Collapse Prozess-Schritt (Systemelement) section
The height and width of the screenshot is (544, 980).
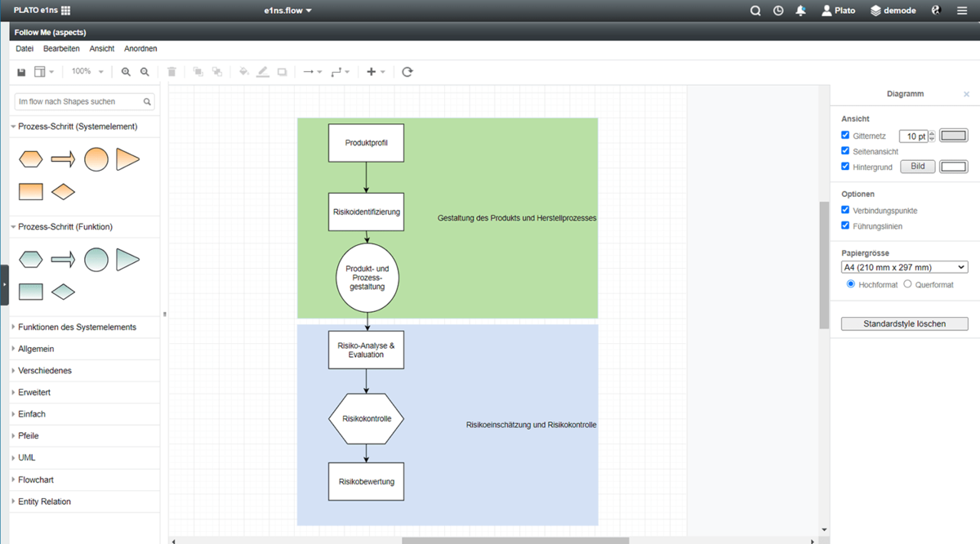coord(79,127)
